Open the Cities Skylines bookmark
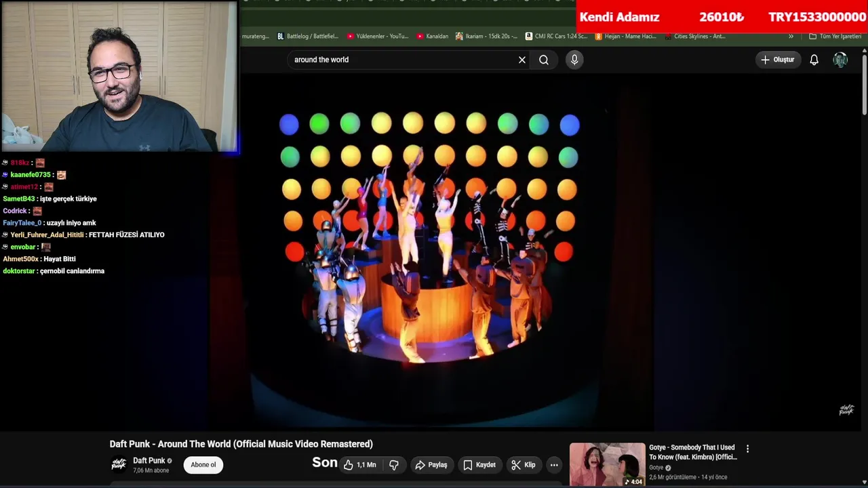 click(x=695, y=37)
